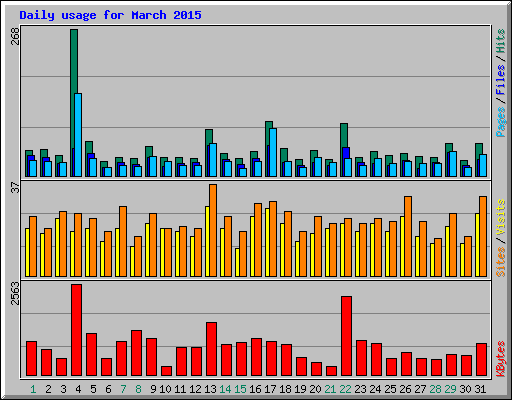The width and height of the screenshot is (512, 400).
Task: Click green weekend day label "8"
Action: [x=138, y=389]
